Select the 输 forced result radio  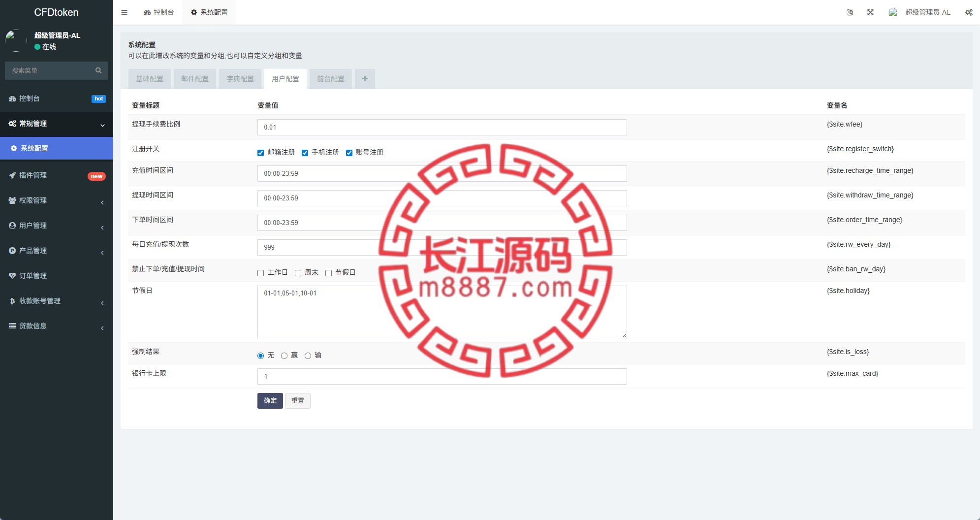308,356
